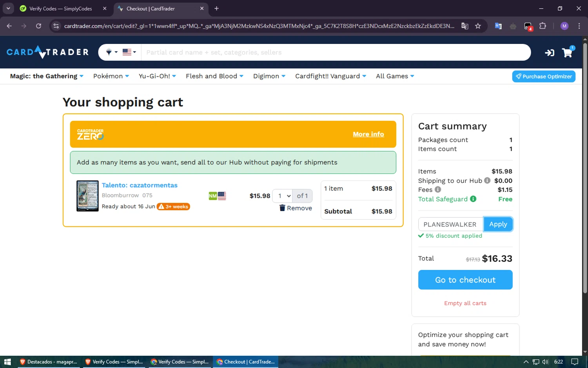
Task: Click the Total Safeguard info icon
Action: (473, 199)
